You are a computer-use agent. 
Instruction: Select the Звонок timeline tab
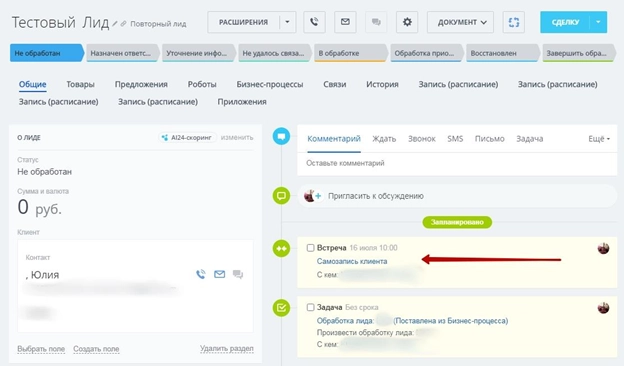tap(422, 138)
